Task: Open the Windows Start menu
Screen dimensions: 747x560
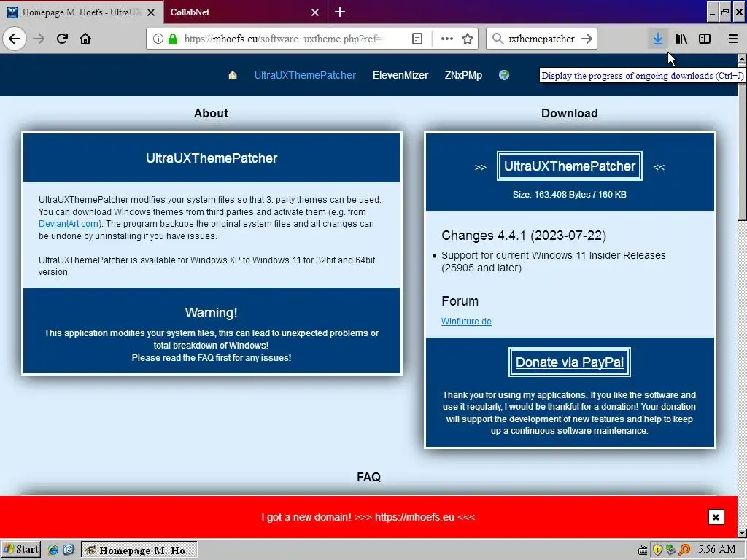Action: 20,550
